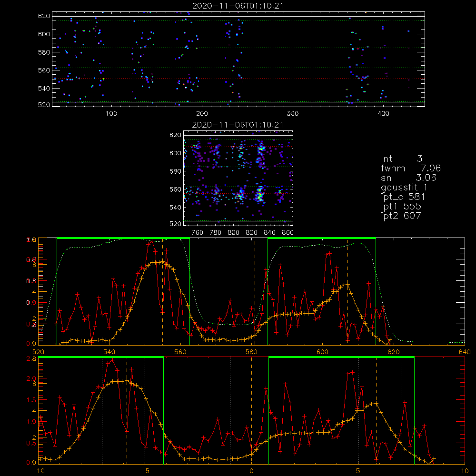Click x-axis label -5 on bottom plot
476x476 pixels.
(145, 471)
